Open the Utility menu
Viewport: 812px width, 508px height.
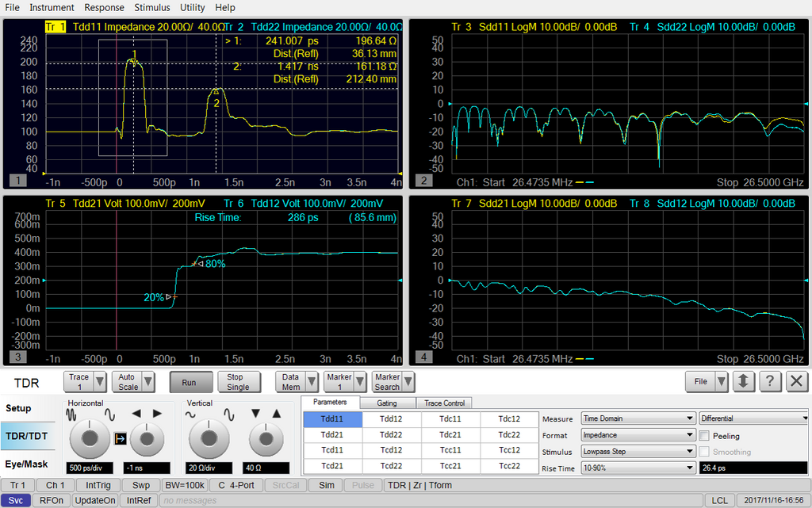tap(192, 7)
